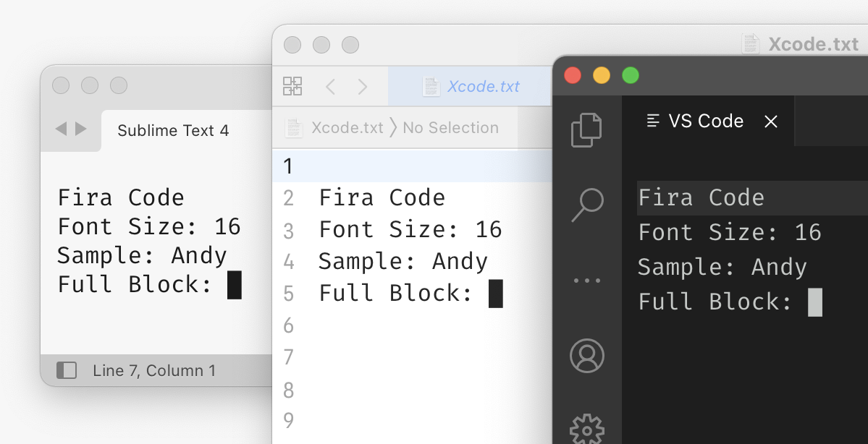Open the additional views ellipsis in VS Code

pyautogui.click(x=586, y=281)
